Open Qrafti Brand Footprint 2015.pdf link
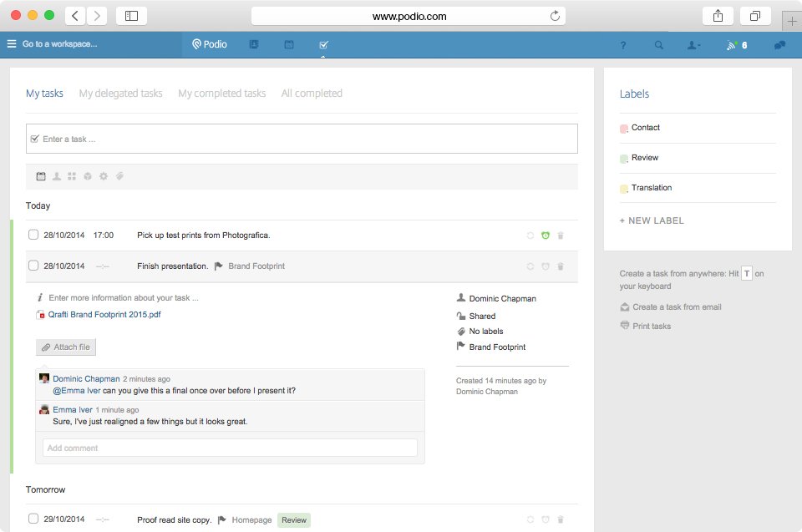The image size is (802, 532). (104, 315)
